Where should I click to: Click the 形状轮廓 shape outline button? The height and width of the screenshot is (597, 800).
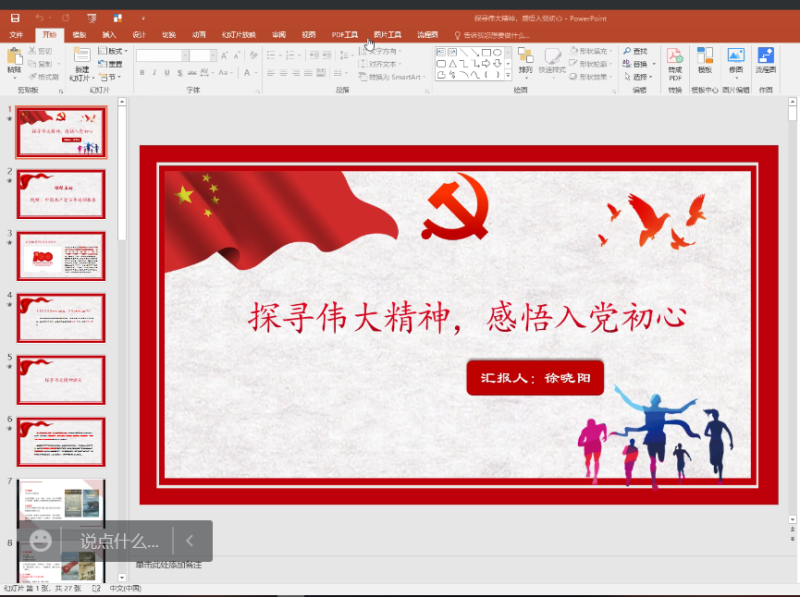(591, 64)
